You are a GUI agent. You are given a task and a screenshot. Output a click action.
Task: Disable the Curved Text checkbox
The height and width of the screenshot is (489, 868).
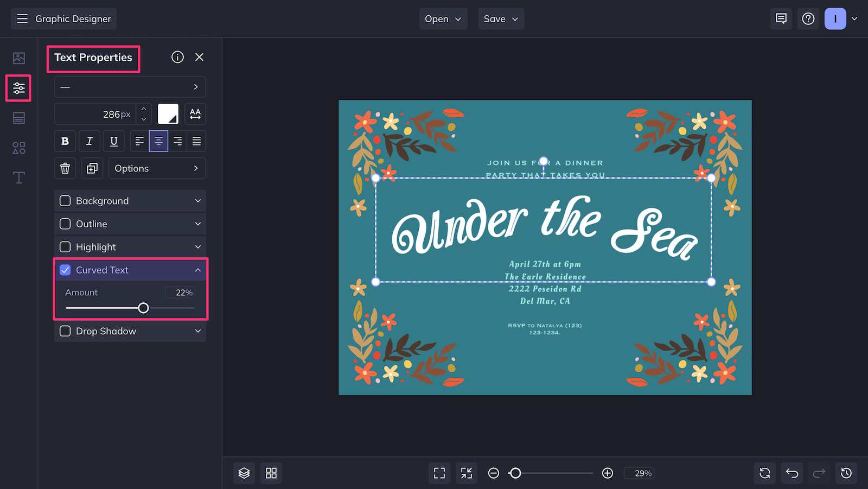[x=65, y=270]
